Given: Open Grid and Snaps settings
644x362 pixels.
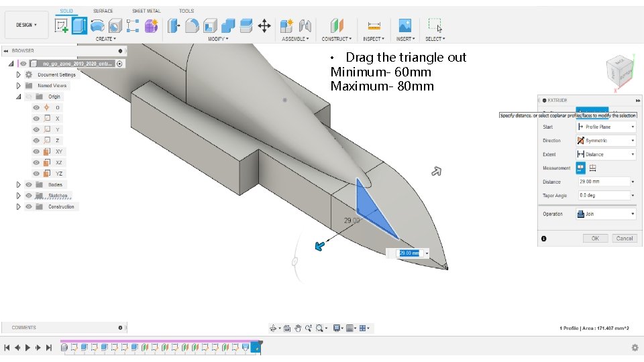Looking at the screenshot, I should point(350,328).
